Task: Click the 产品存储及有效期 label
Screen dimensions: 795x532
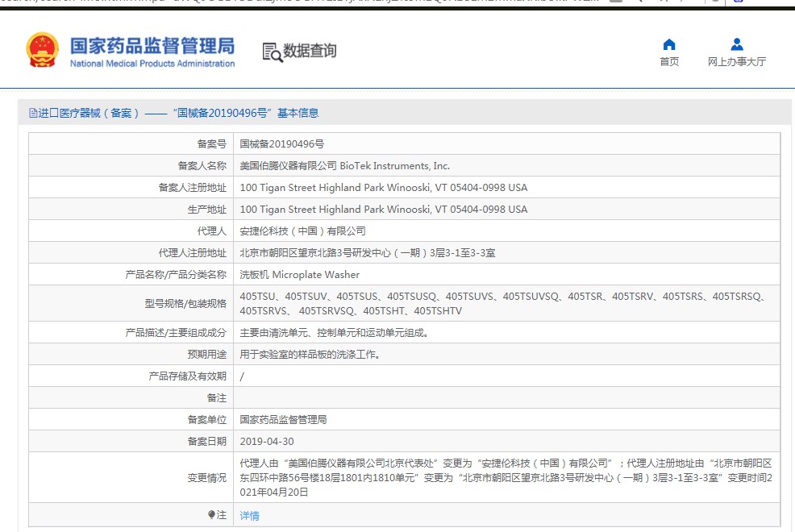Action: (x=187, y=376)
